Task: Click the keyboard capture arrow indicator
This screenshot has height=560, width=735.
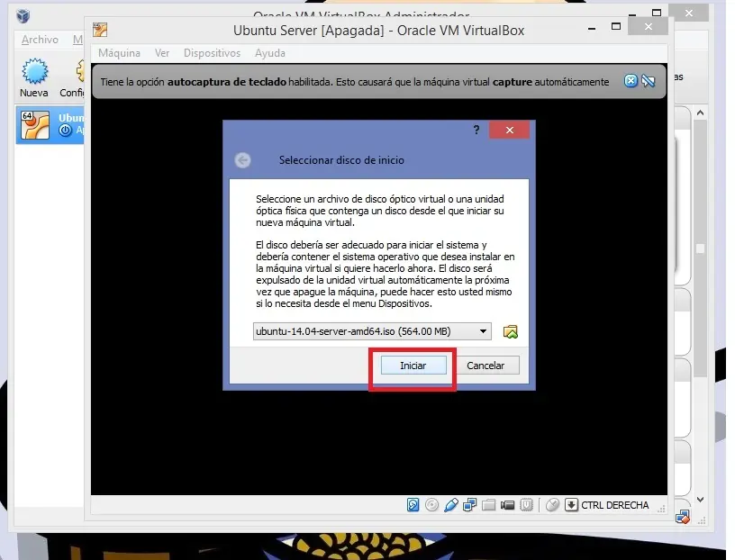Action: point(571,505)
